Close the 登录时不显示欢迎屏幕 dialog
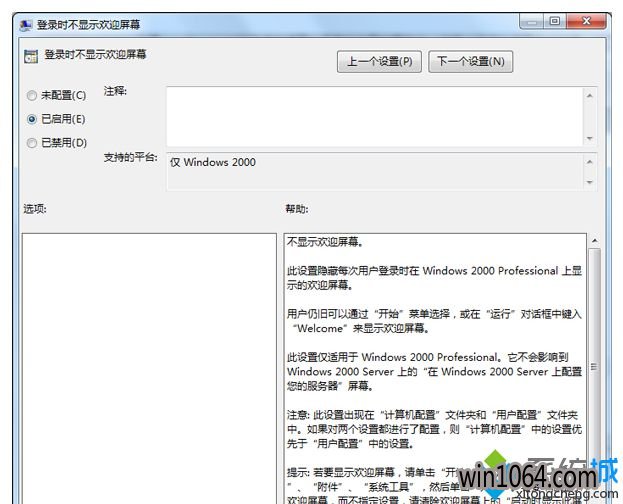Screen dimensions: 623x504 click(586, 21)
